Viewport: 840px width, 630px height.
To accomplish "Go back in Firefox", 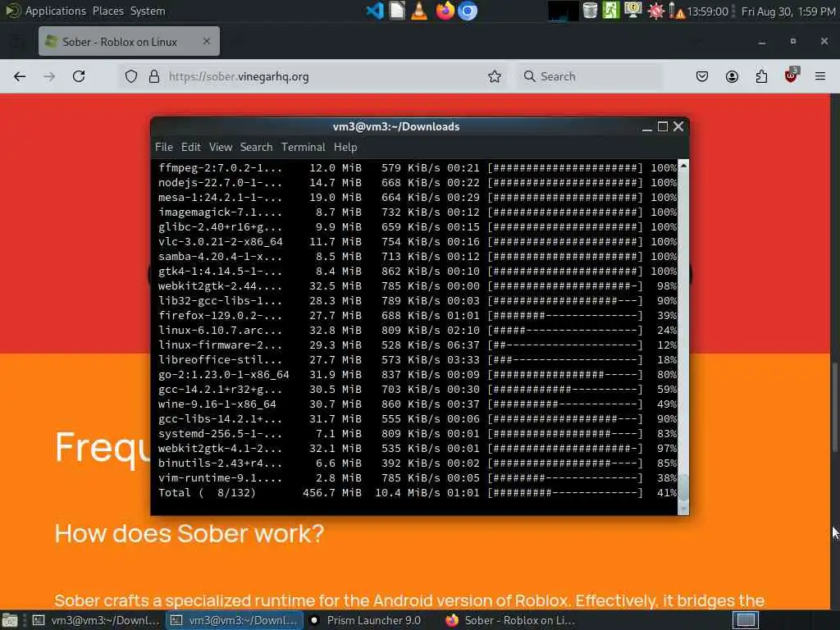I will [20, 76].
